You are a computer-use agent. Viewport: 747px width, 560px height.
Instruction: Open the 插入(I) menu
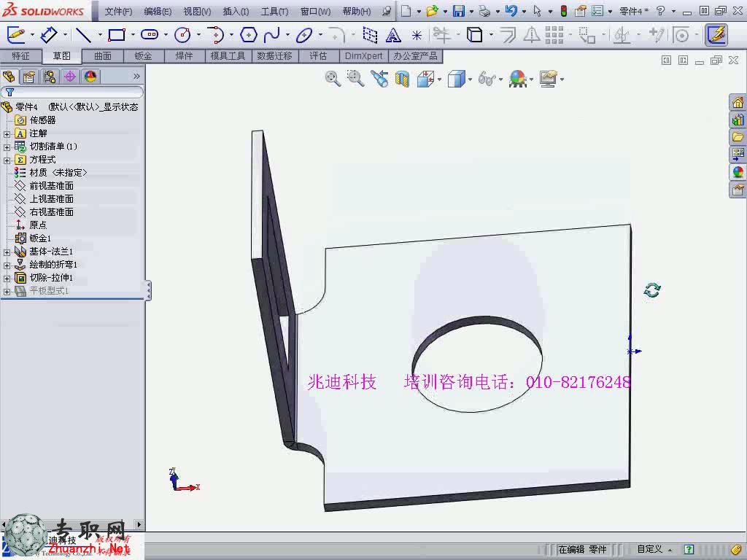pyautogui.click(x=236, y=12)
